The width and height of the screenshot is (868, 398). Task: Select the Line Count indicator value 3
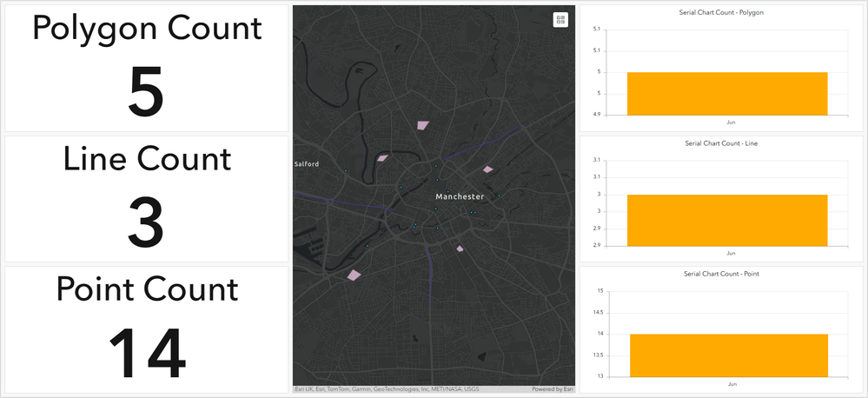[x=146, y=223]
